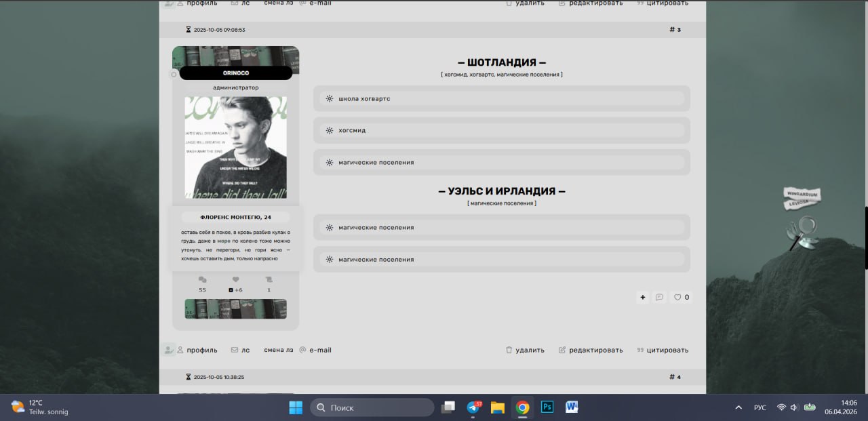
Task: Click the speech bubble comment icon on post #3
Action: click(x=659, y=297)
